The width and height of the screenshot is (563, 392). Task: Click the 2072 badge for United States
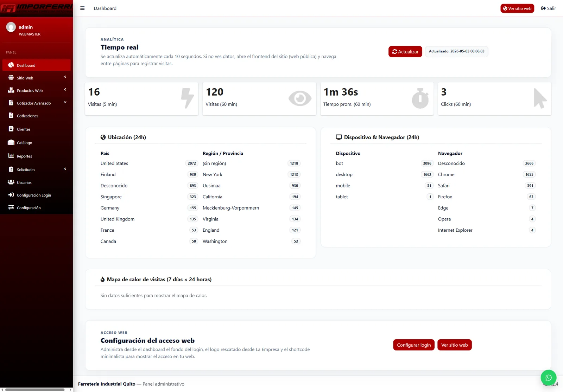click(192, 163)
